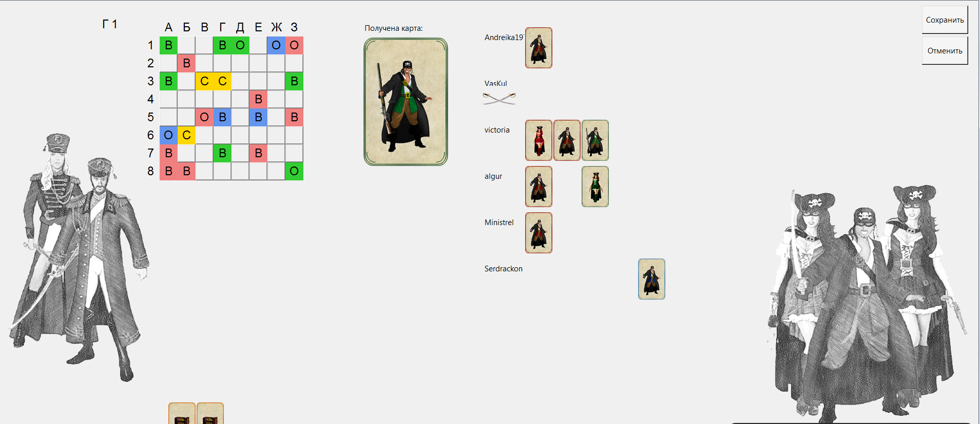This screenshot has width=980, height=424.
Task: Select victoria's green-bordered pirate card
Action: (595, 140)
